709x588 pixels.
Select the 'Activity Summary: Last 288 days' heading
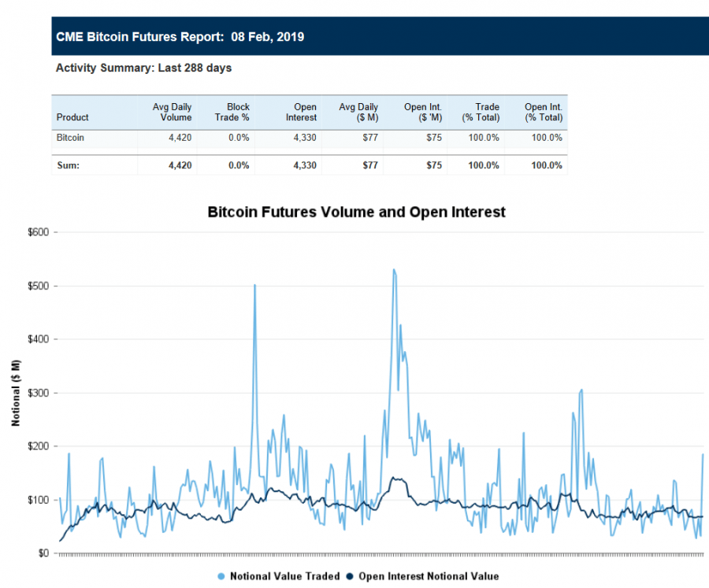tap(144, 68)
